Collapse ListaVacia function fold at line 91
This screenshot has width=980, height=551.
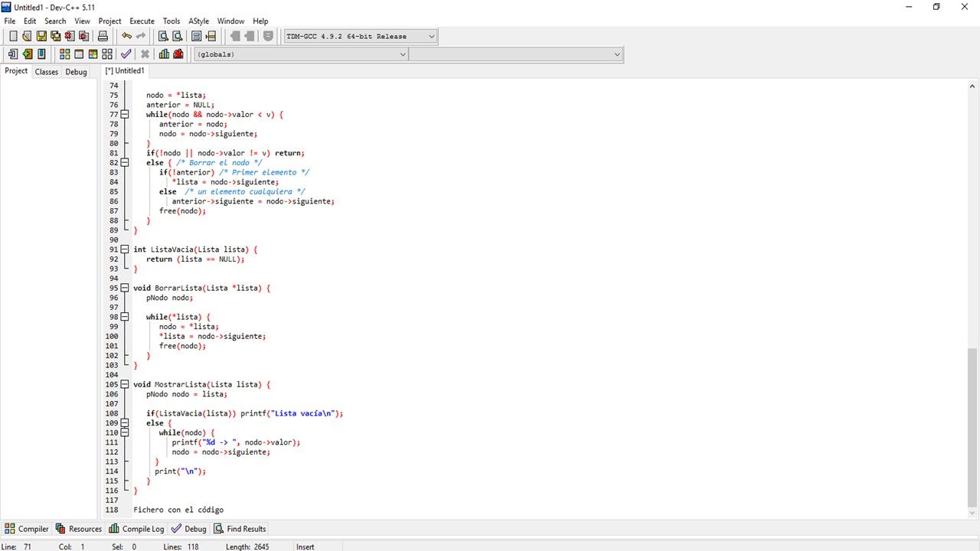point(125,249)
